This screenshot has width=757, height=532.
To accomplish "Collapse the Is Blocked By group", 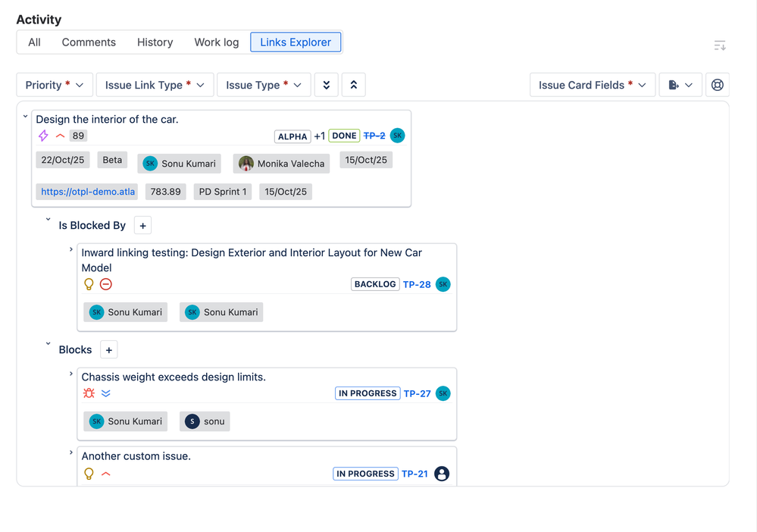I will [48, 220].
